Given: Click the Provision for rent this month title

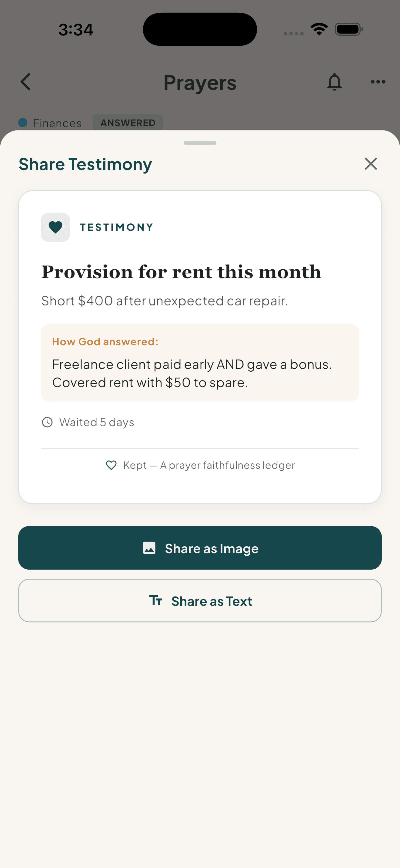Looking at the screenshot, I should click(182, 272).
